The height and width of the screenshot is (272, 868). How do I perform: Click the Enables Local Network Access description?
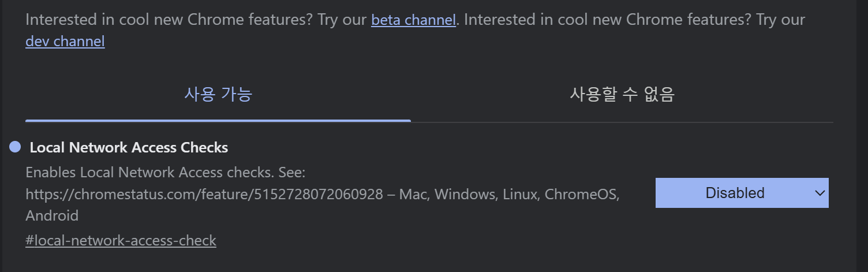[x=165, y=172]
